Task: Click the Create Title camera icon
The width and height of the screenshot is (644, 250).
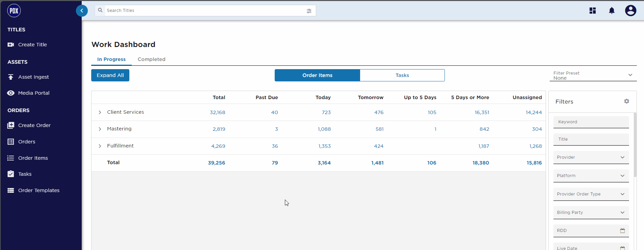Action: (x=11, y=45)
